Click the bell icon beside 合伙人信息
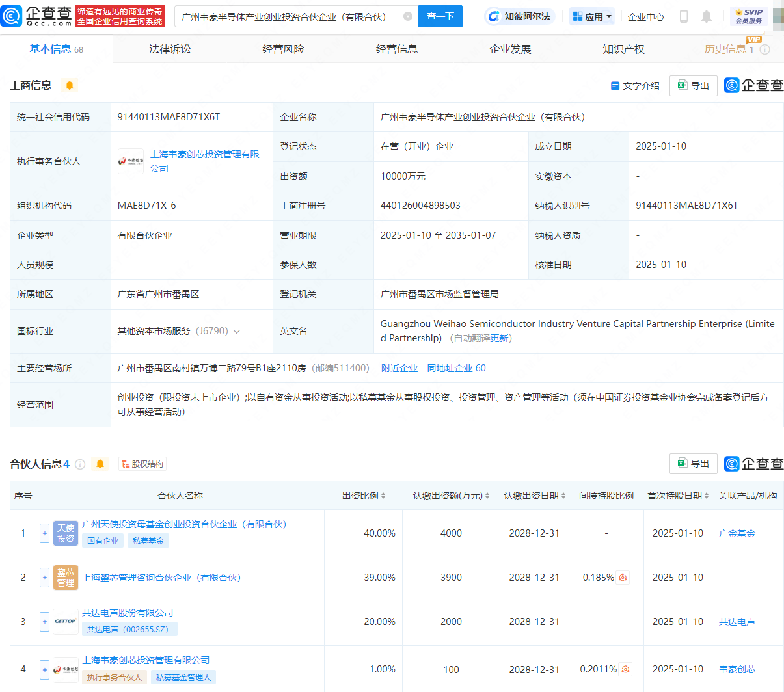This screenshot has height=692, width=784. [100, 464]
